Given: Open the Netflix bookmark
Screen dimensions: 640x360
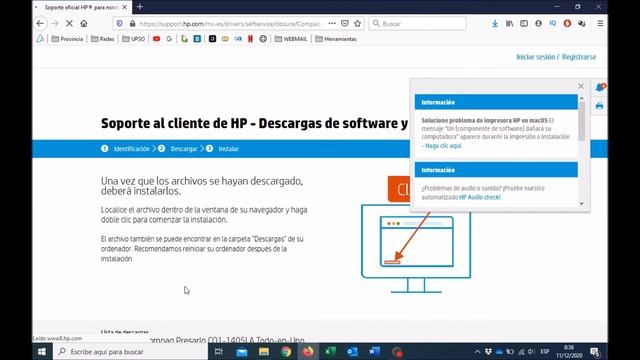Looking at the screenshot, I should pos(250,39).
